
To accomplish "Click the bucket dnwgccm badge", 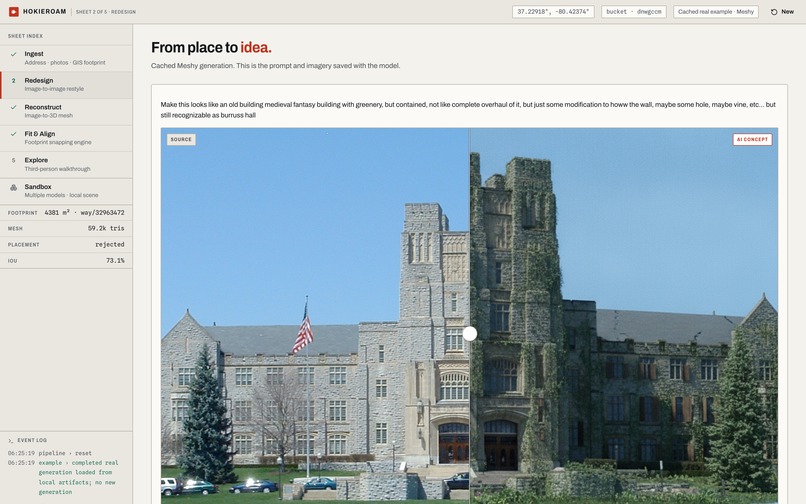I will click(x=634, y=12).
